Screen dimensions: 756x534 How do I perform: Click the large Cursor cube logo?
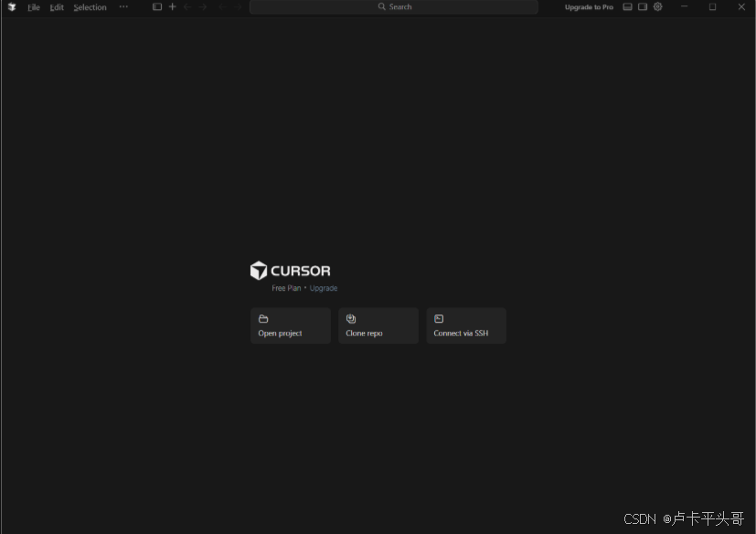click(x=259, y=271)
